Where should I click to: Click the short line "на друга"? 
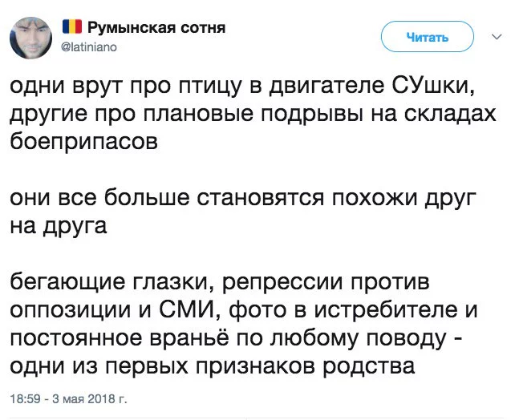click(x=59, y=228)
